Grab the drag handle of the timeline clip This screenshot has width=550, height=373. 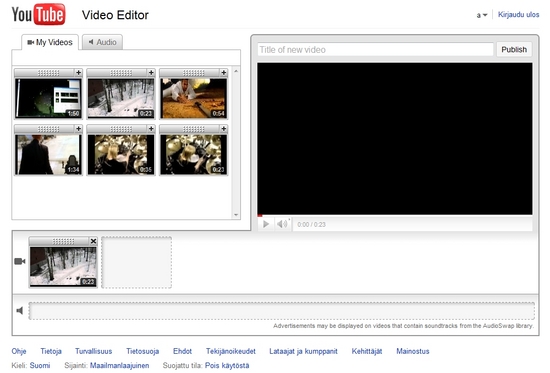63,241
